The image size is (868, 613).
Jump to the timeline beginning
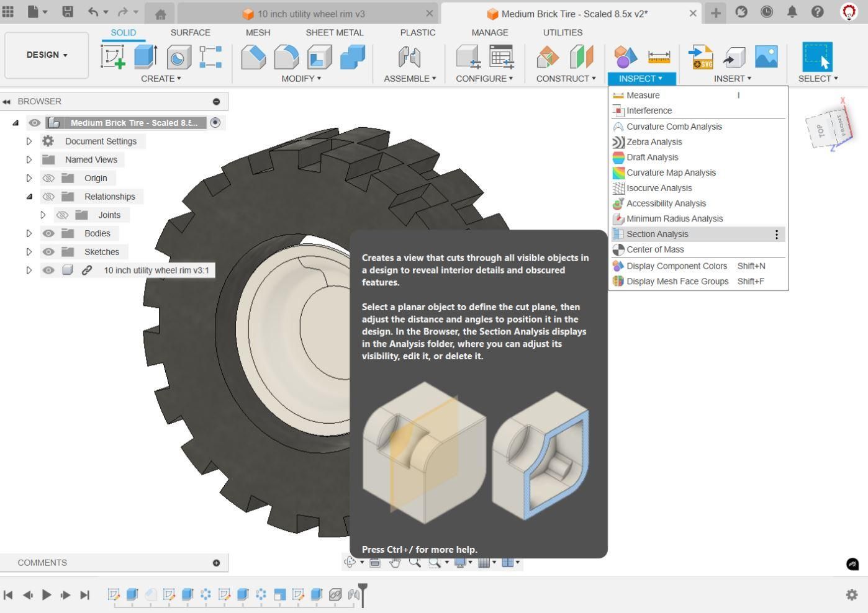[8, 594]
